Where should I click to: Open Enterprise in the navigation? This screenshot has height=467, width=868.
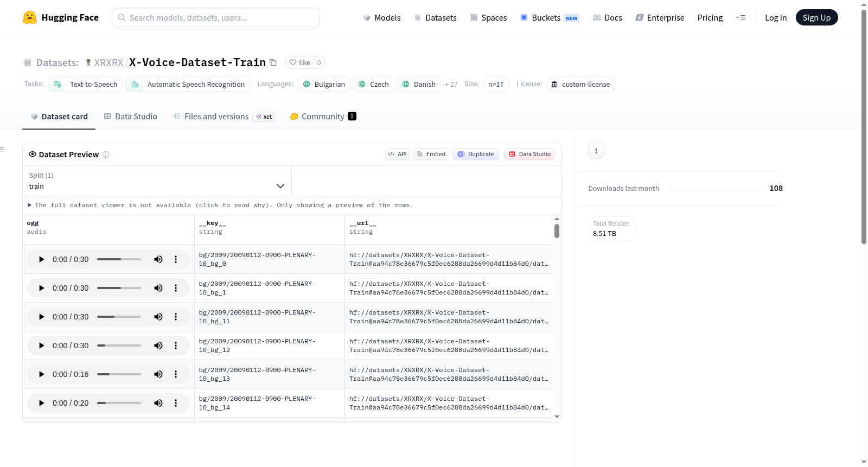click(660, 17)
